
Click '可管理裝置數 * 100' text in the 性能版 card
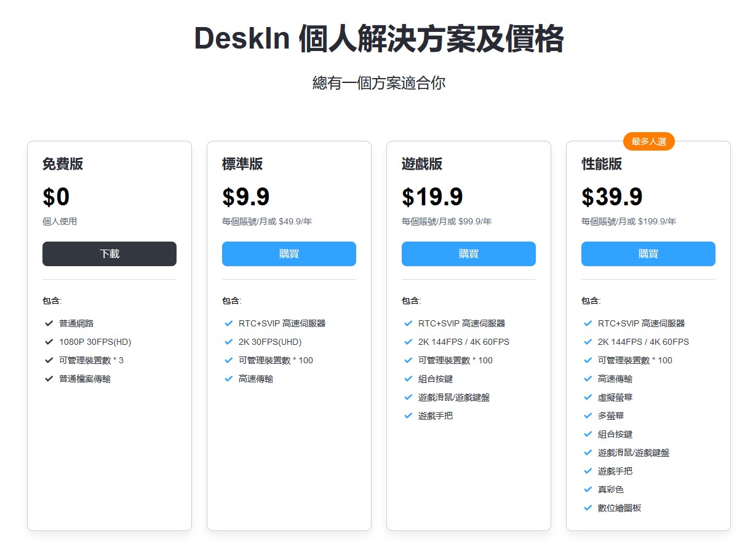[x=635, y=360]
